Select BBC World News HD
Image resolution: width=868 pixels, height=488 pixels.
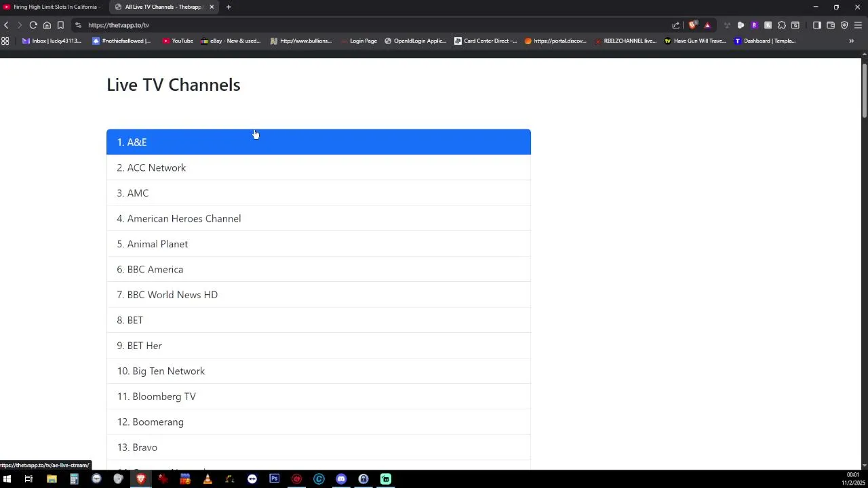click(319, 295)
